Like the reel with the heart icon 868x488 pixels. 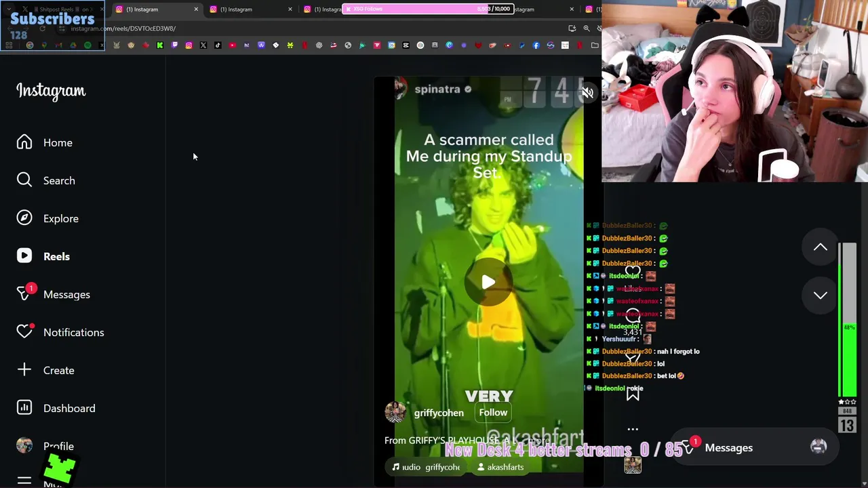click(x=633, y=272)
